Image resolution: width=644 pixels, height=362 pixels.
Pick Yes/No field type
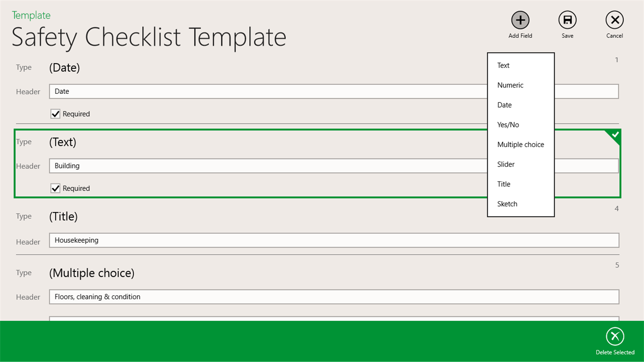point(508,125)
